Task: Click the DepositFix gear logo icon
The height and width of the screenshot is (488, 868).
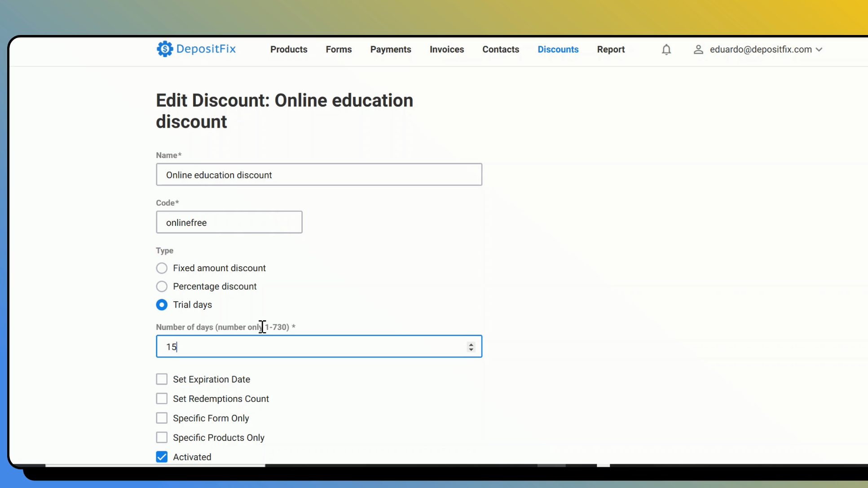Action: 164,49
